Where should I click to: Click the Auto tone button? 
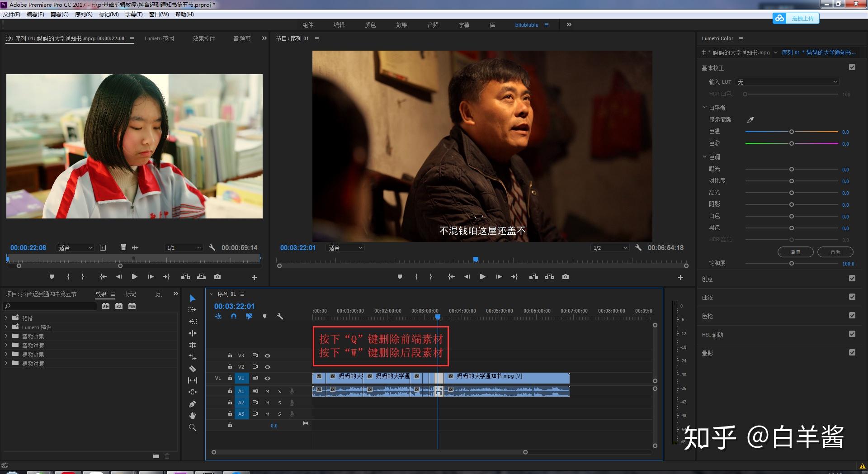point(835,252)
